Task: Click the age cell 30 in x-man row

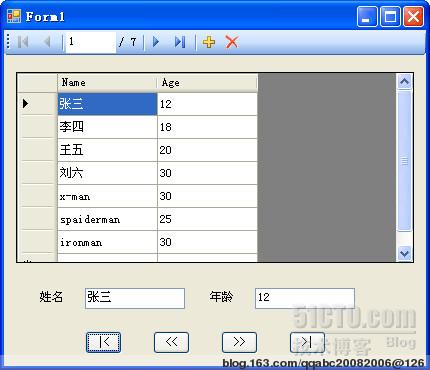Action: coord(207,196)
